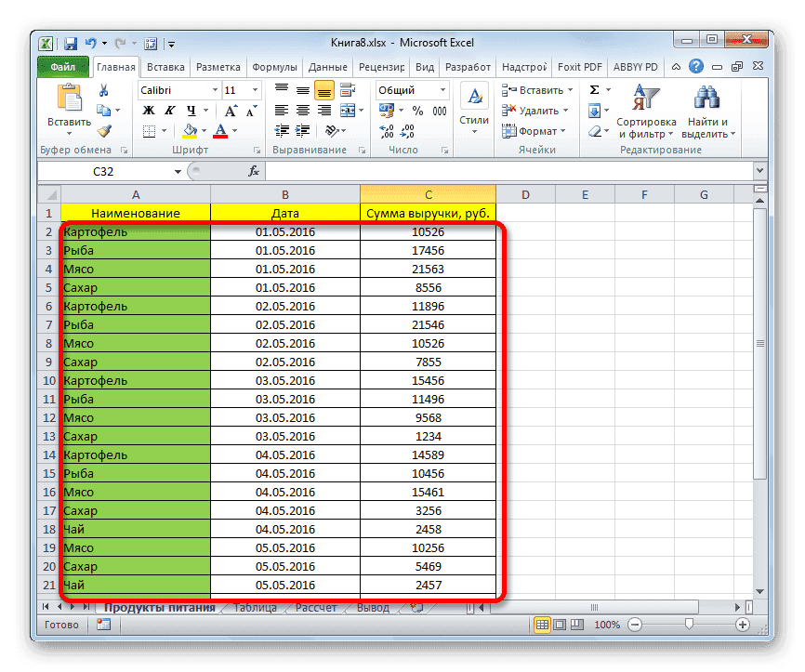
Task: Apply percent style with the % icon
Action: pos(418,110)
